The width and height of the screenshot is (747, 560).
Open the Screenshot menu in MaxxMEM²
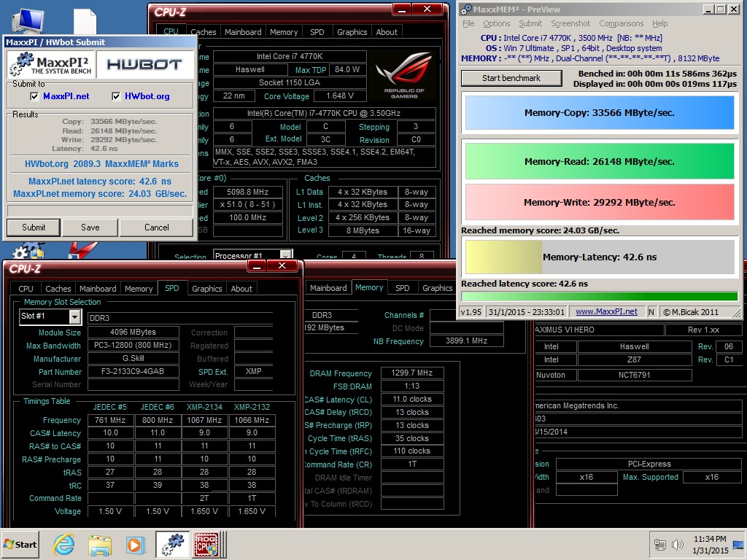[x=570, y=23]
